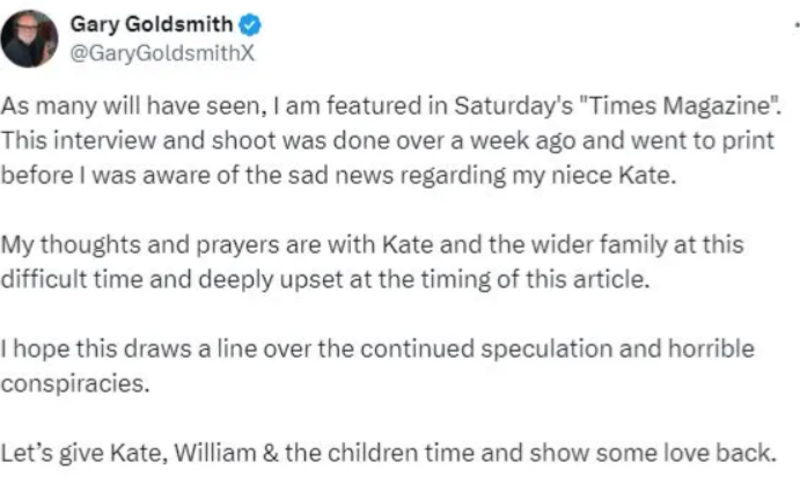The width and height of the screenshot is (800, 484).
Task: Select the word "speculation" in the tweet
Action: (546, 350)
